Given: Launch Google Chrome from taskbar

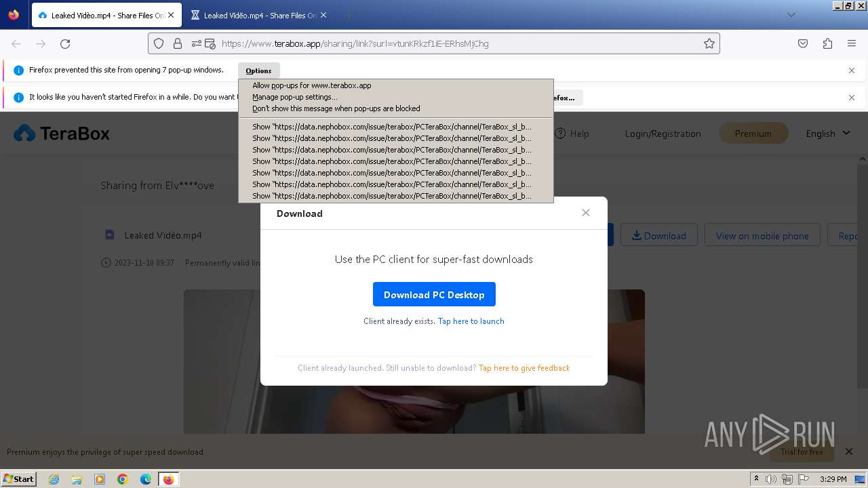Looking at the screenshot, I should [123, 479].
